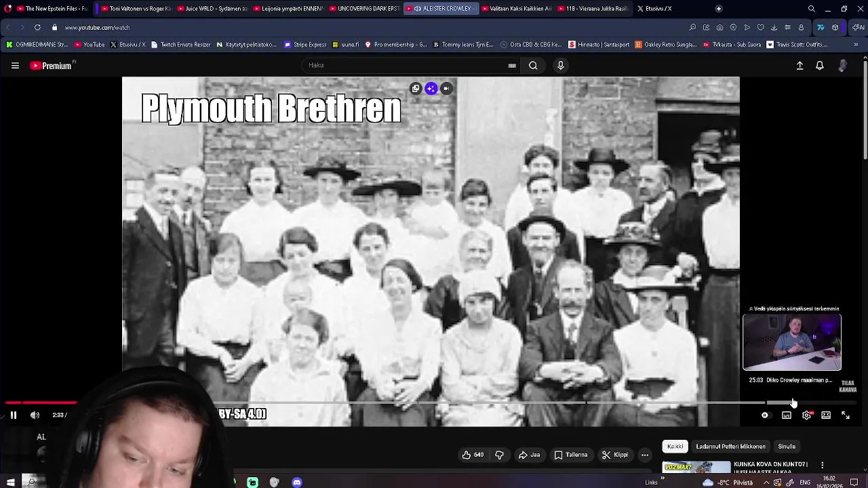Open the VO2 MAX video thumbnail
Image resolution: width=868 pixels, height=488 pixels.
696,468
